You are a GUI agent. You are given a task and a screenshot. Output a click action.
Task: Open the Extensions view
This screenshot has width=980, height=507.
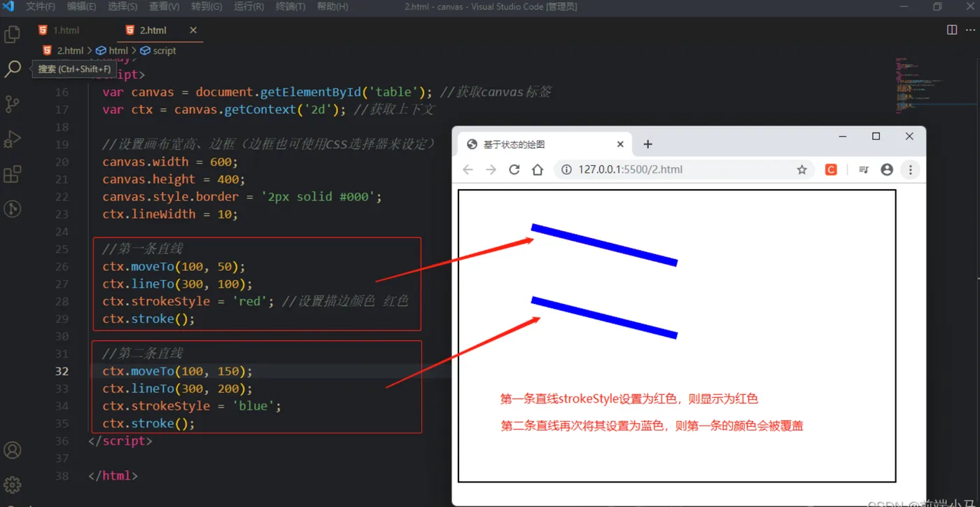tap(13, 174)
